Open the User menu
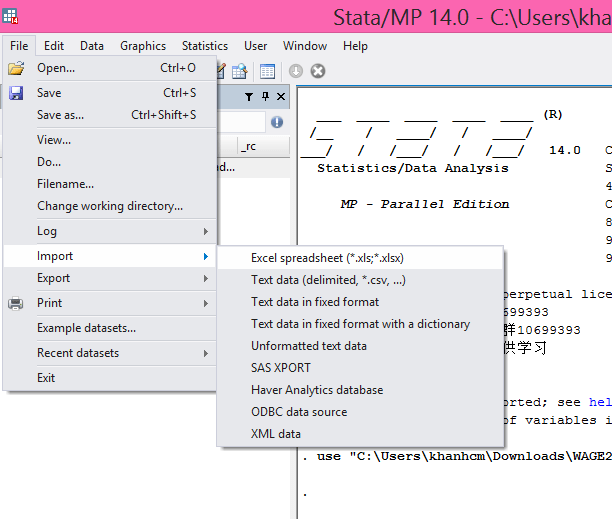This screenshot has width=612, height=519. tap(256, 46)
